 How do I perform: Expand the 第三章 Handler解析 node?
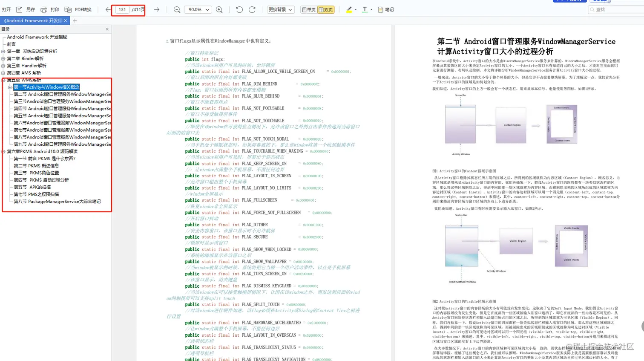[3, 66]
